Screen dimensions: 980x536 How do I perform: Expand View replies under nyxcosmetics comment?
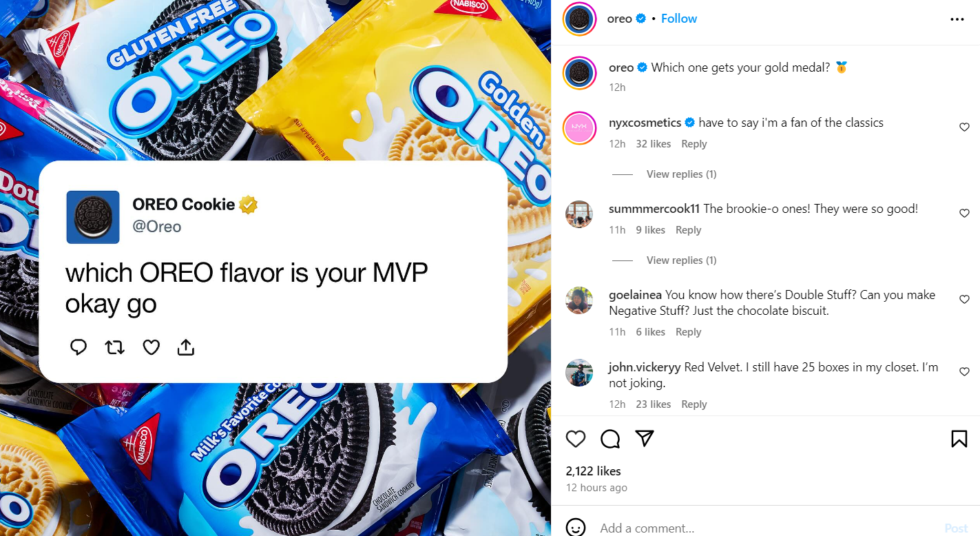(x=681, y=174)
